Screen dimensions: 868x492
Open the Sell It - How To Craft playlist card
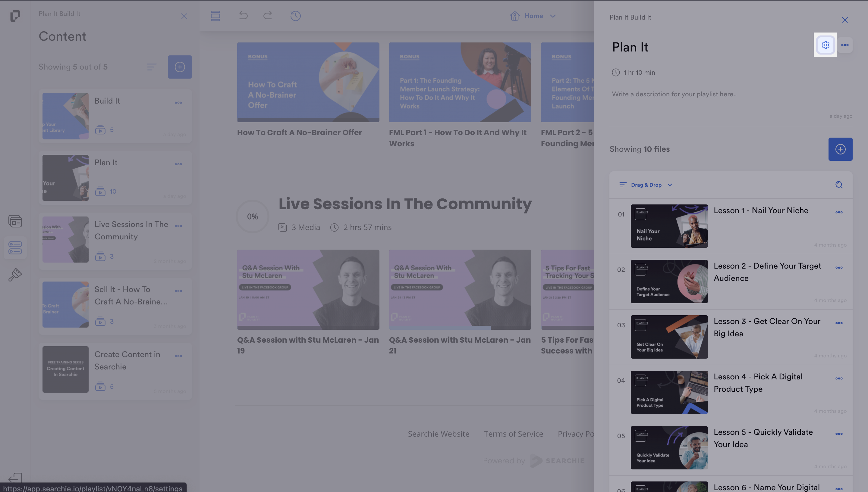click(115, 306)
